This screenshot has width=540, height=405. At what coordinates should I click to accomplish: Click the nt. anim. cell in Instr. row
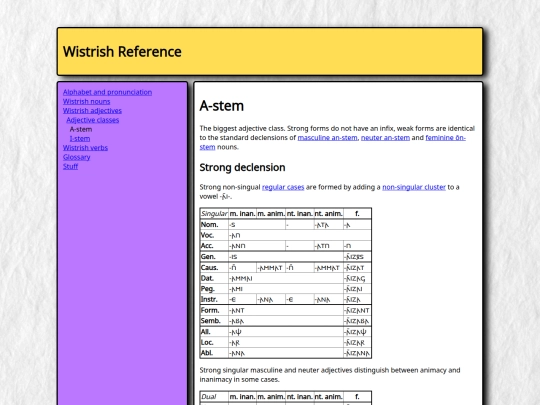tap(329, 300)
